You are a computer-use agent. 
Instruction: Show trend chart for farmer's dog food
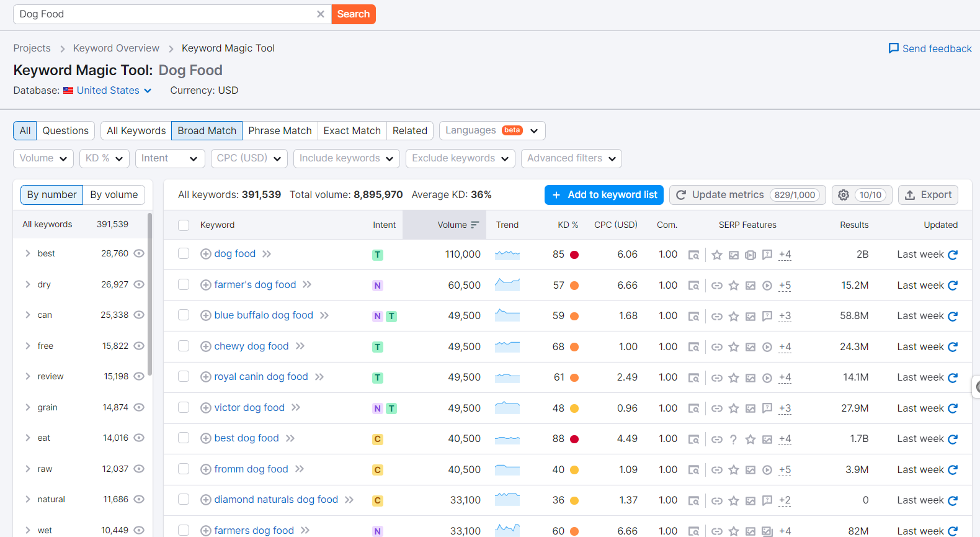507,285
